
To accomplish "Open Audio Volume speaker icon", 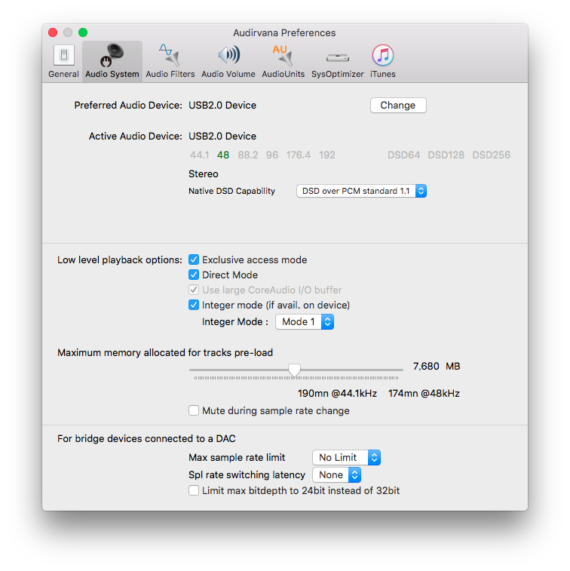I will click(229, 55).
